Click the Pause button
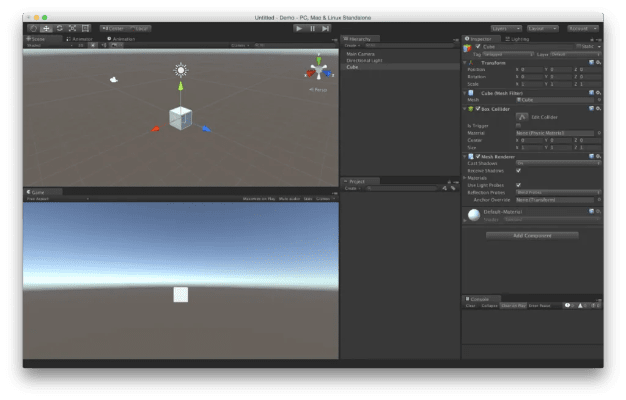 point(312,28)
